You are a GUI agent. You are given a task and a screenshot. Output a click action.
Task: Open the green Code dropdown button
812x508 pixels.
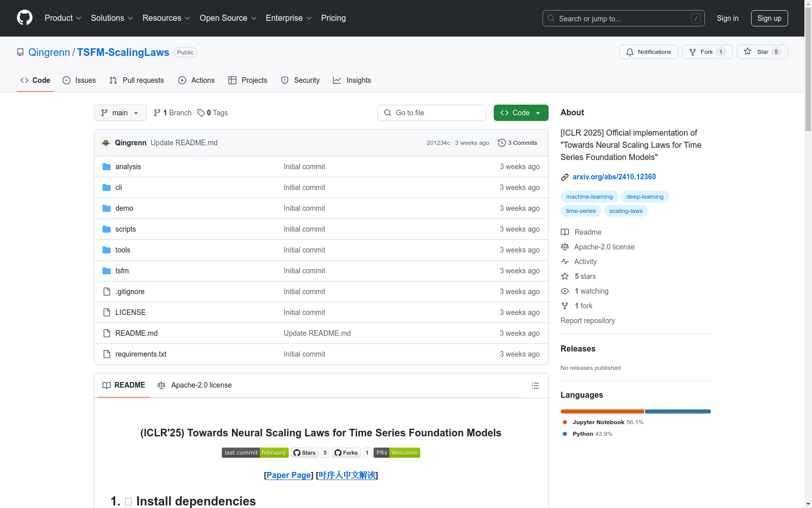click(521, 113)
